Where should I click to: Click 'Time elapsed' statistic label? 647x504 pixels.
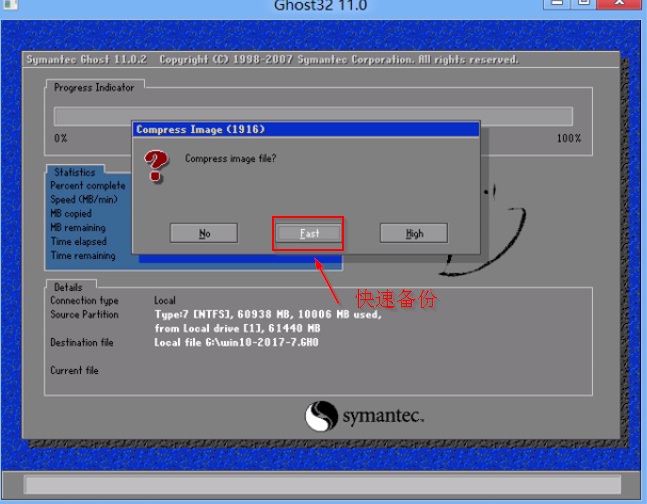[x=79, y=241]
